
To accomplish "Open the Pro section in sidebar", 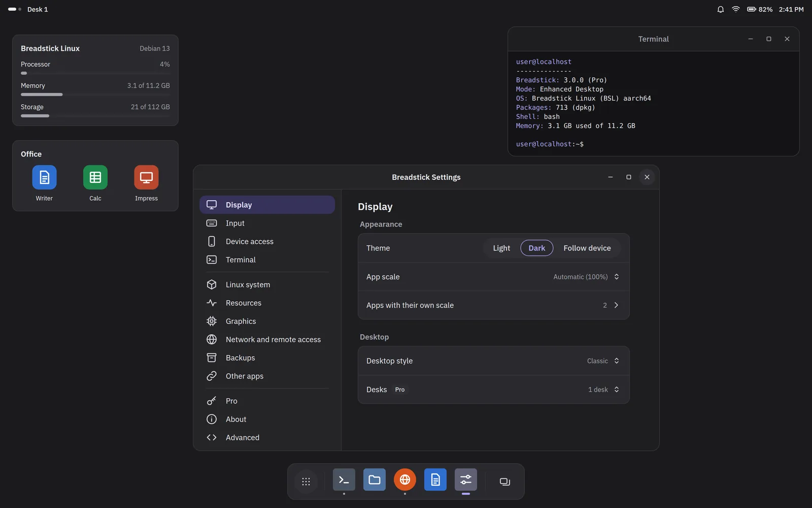I will [x=267, y=401].
